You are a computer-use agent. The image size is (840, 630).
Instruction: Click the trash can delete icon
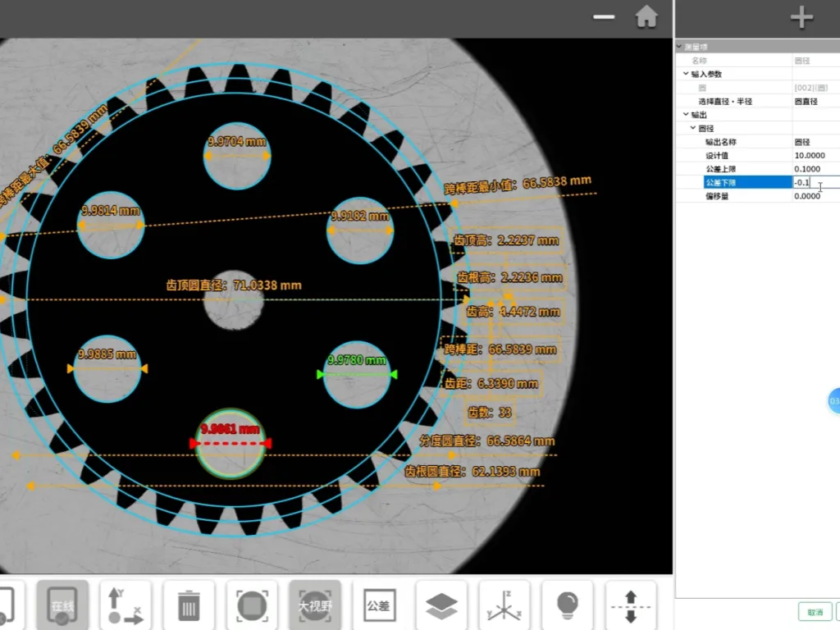[x=189, y=606]
